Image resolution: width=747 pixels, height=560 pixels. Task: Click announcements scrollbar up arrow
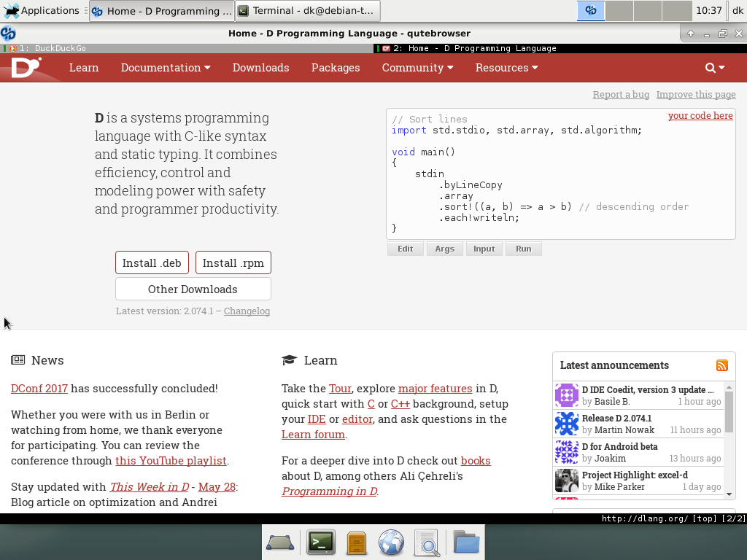click(x=729, y=387)
